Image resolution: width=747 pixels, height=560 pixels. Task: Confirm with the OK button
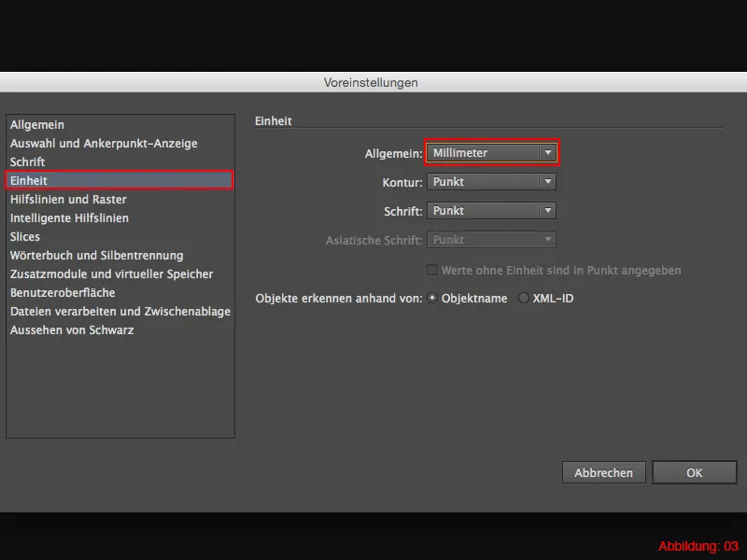click(694, 472)
